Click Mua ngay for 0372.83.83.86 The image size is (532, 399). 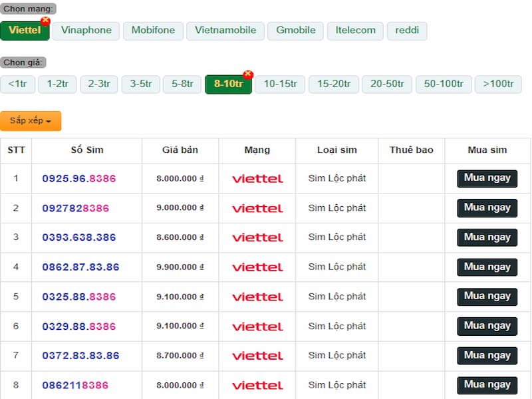[x=487, y=356]
